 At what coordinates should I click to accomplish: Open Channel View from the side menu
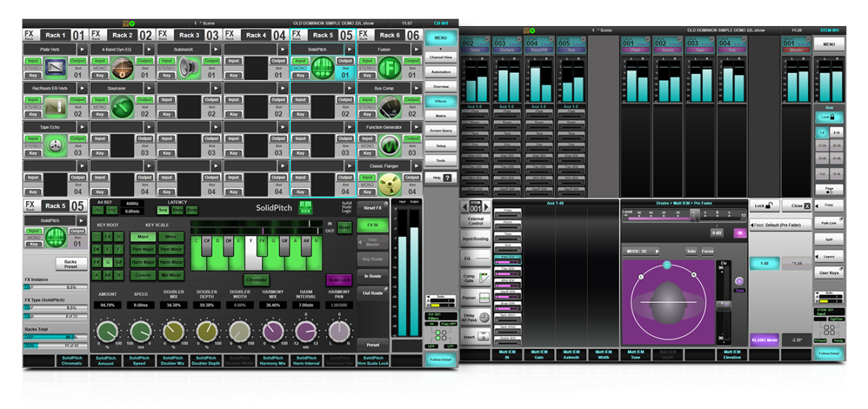(x=441, y=56)
